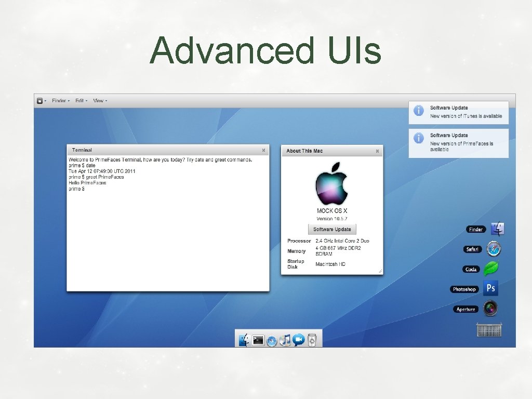Close the Terminal window
Viewport: 532px width, 399px height.
point(263,150)
